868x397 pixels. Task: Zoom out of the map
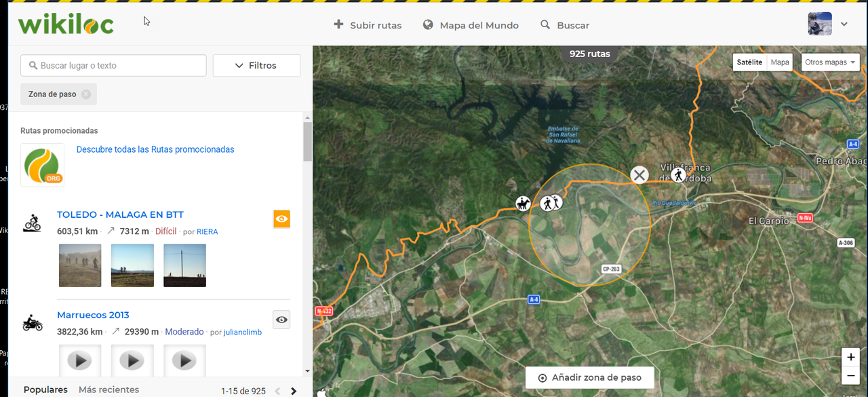pos(851,375)
